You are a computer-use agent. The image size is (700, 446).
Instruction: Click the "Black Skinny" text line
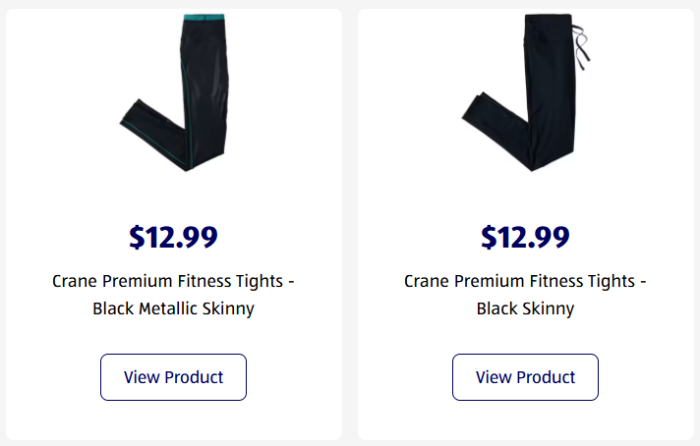[x=525, y=309]
